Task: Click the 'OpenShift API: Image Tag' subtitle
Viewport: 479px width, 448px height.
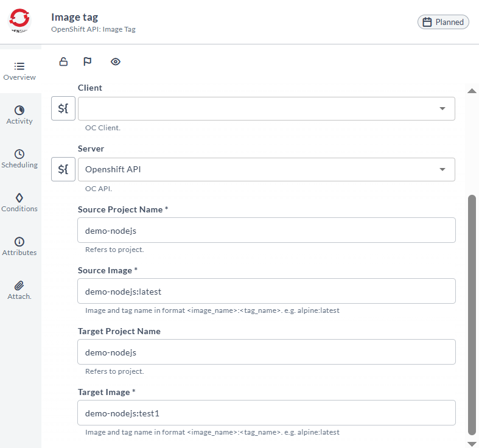Action: coord(93,29)
